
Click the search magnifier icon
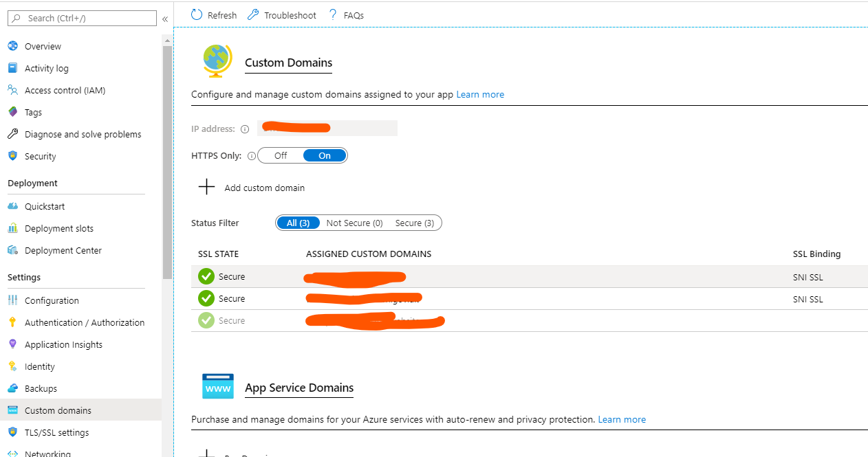(x=16, y=19)
